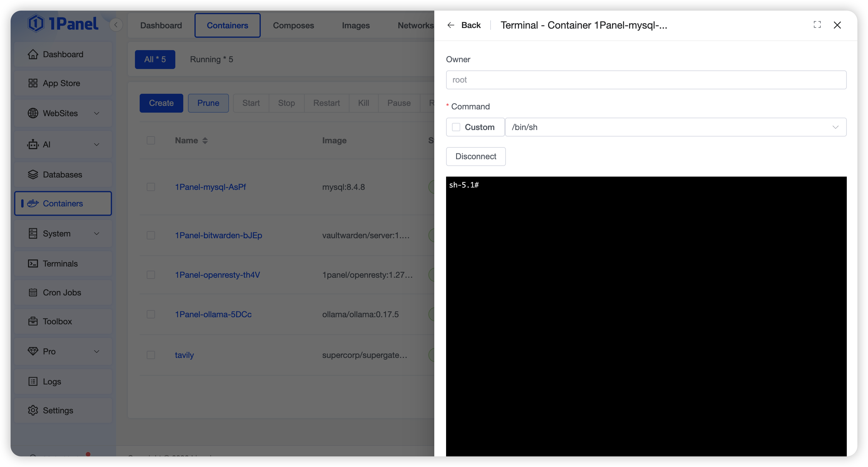Open Settings gear in sidebar
The image size is (868, 467).
pyautogui.click(x=33, y=410)
